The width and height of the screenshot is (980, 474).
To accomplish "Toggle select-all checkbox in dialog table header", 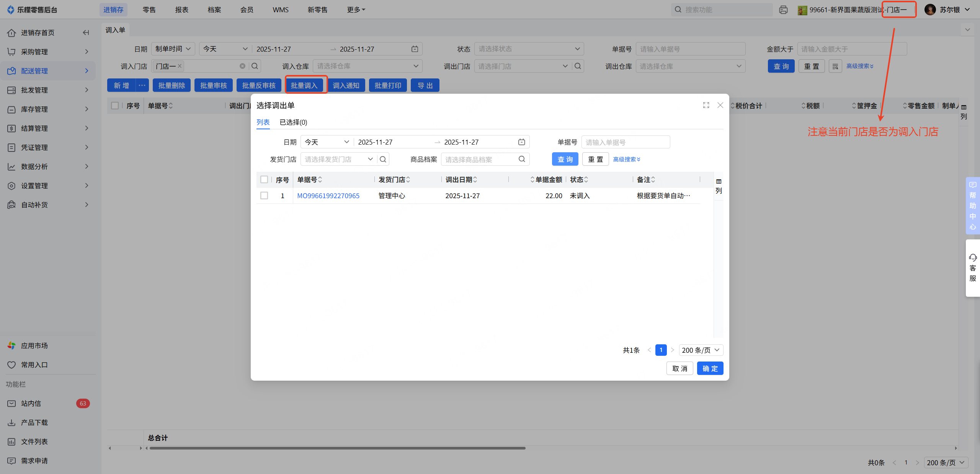I will point(264,179).
